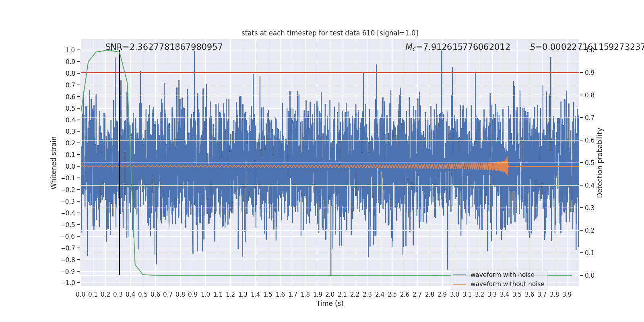Click Time axis tick label 3.4
This screenshot has width=644, height=322.
pyautogui.click(x=505, y=295)
